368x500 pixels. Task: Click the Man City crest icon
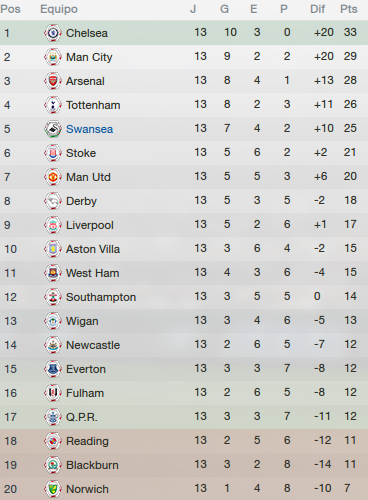click(53, 57)
